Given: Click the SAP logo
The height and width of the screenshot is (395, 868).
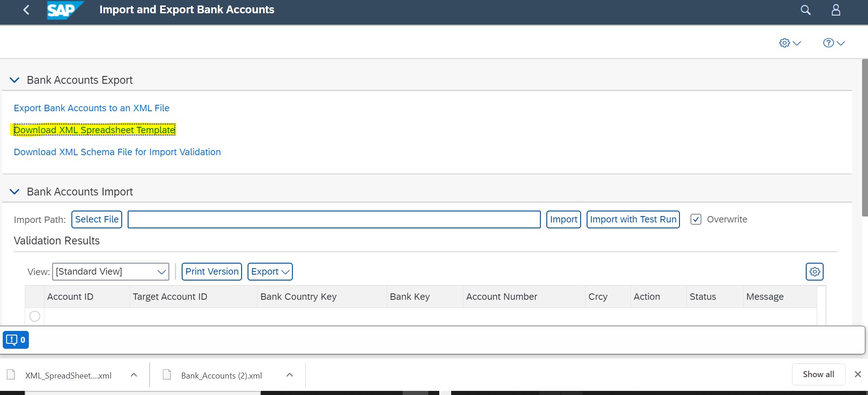Looking at the screenshot, I should click(x=65, y=10).
